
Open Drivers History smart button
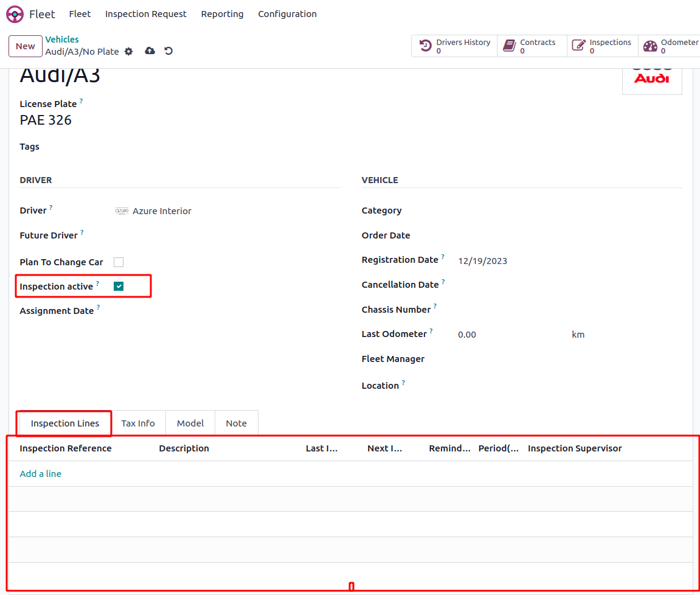pos(454,46)
